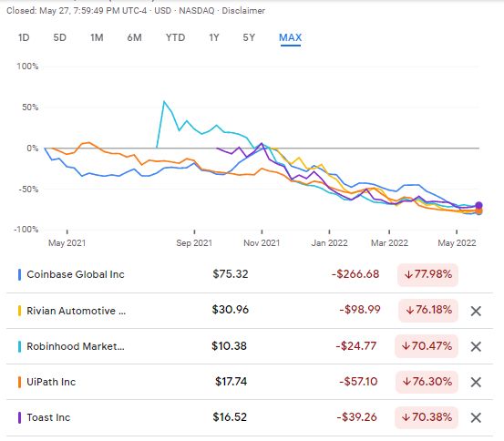Choose the YTD range tab
The height and width of the screenshot is (441, 504).
(x=176, y=37)
